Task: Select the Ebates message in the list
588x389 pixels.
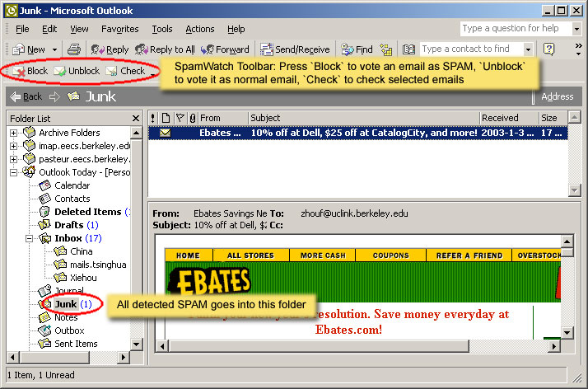Action: click(358, 133)
